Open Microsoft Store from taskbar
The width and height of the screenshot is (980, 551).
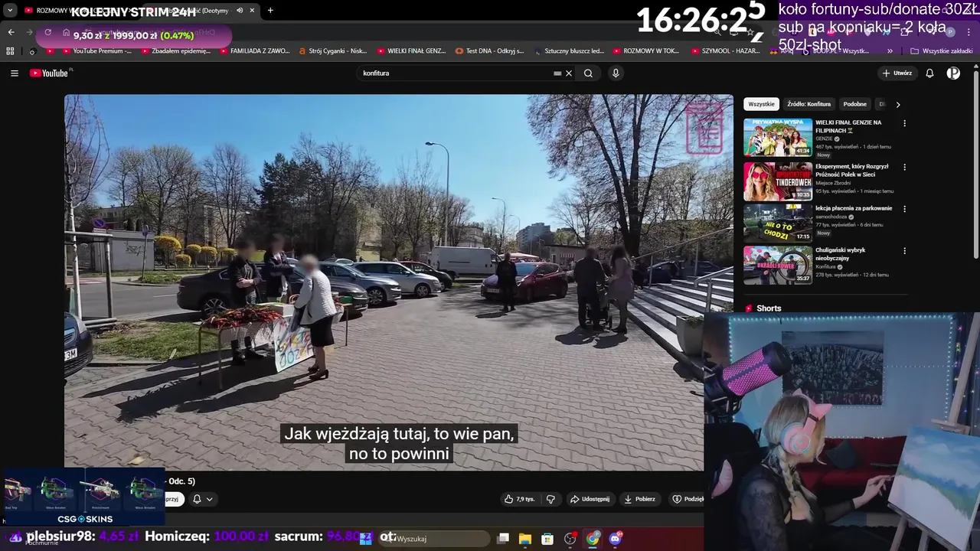[x=547, y=539]
